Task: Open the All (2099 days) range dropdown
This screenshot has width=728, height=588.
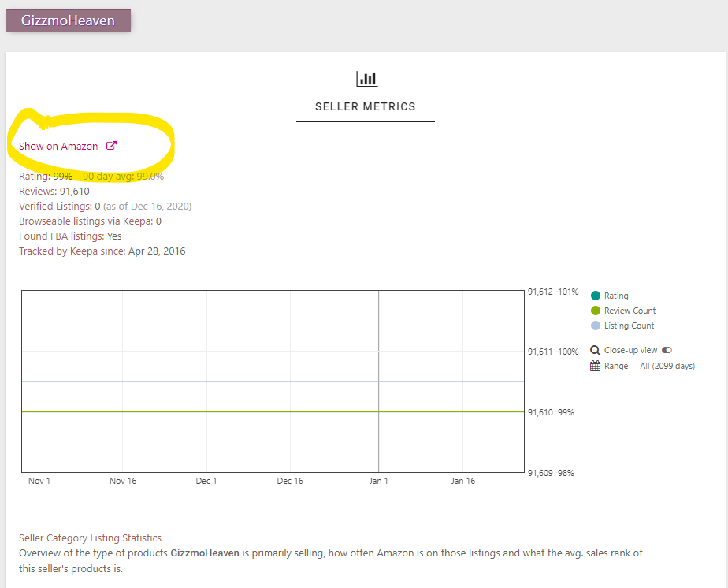Action: (667, 365)
